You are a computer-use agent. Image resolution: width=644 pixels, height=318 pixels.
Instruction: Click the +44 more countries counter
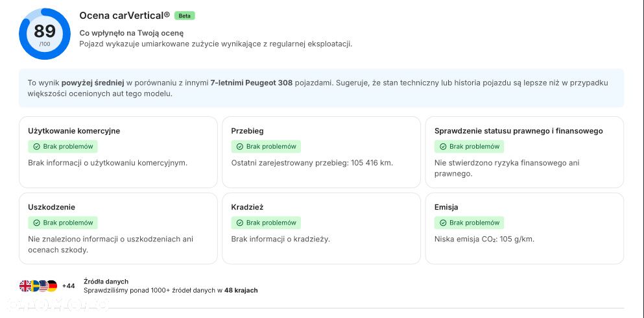(68, 286)
